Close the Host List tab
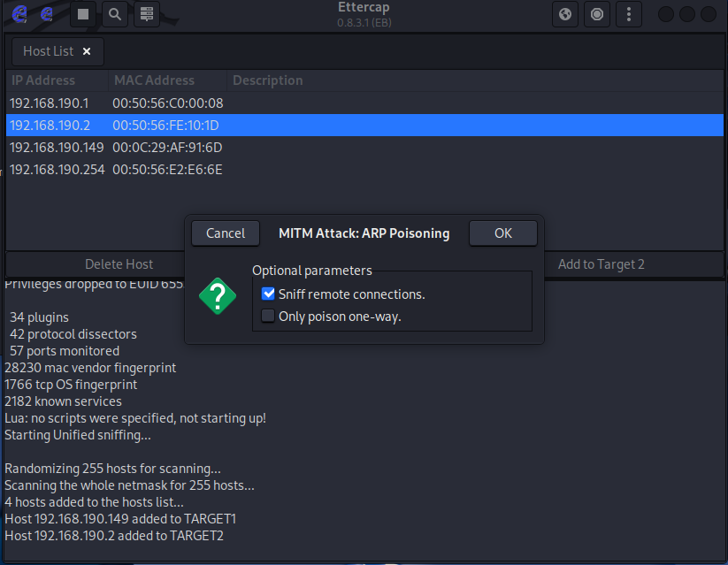 (x=87, y=51)
